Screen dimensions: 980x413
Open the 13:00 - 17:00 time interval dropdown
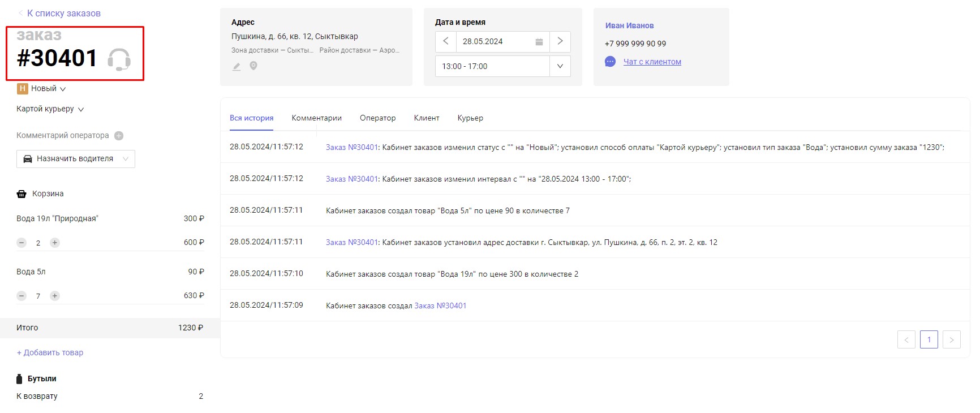click(503, 66)
